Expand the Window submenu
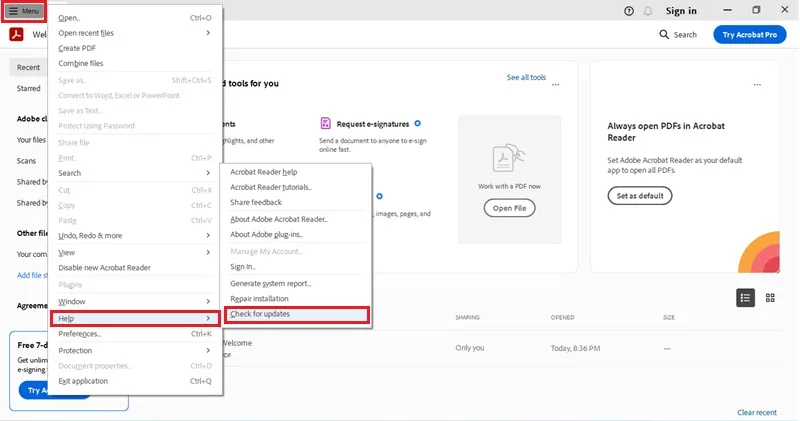Image resolution: width=800 pixels, height=421 pixels. (208, 301)
